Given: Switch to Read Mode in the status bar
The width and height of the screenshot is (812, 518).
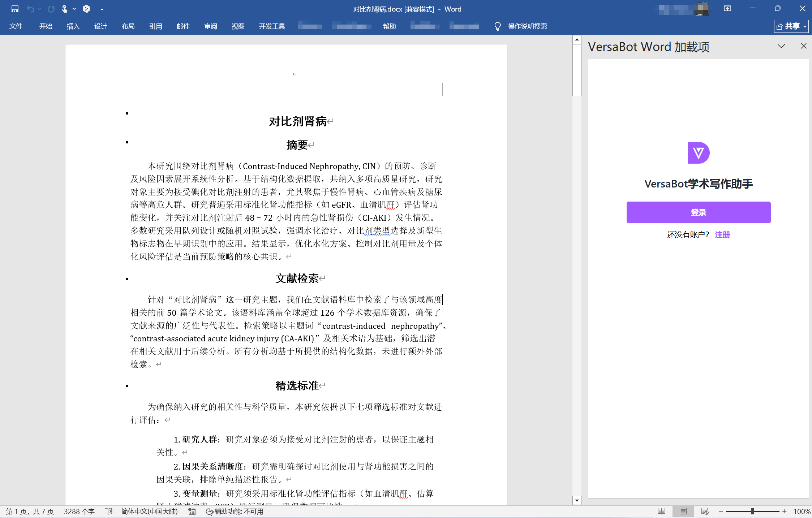Looking at the screenshot, I should click(662, 511).
